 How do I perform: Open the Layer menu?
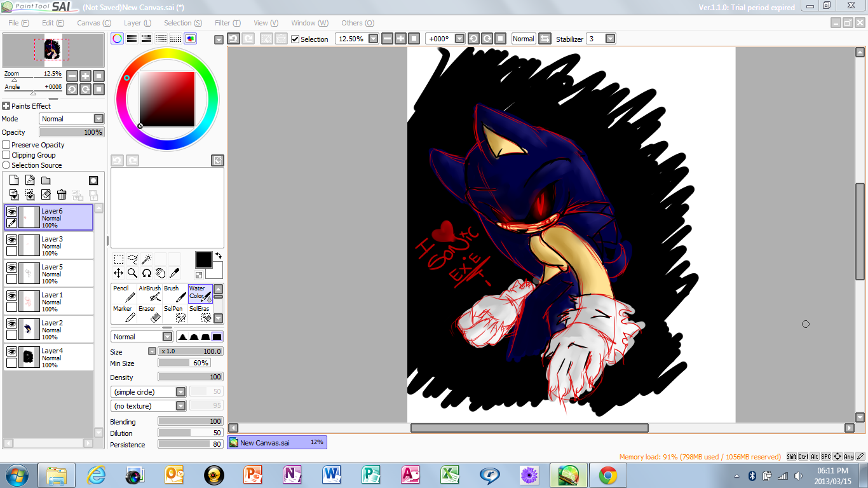click(x=137, y=23)
